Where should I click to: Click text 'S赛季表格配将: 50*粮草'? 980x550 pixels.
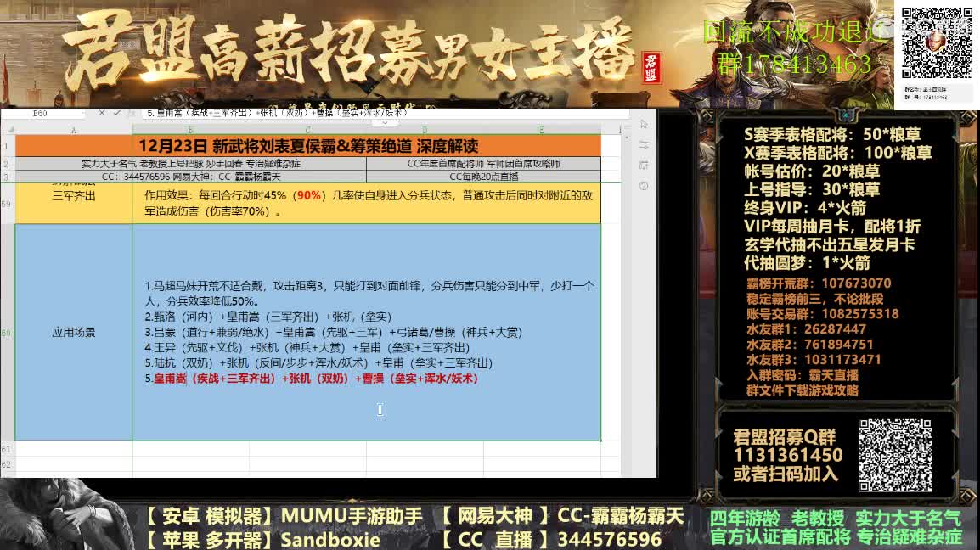pyautogui.click(x=832, y=134)
